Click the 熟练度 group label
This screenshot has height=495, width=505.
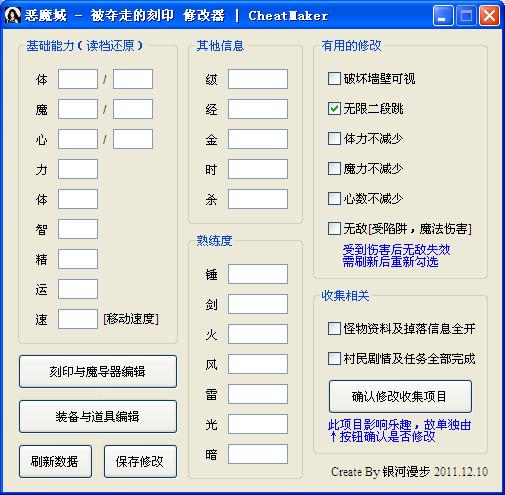pyautogui.click(x=214, y=240)
